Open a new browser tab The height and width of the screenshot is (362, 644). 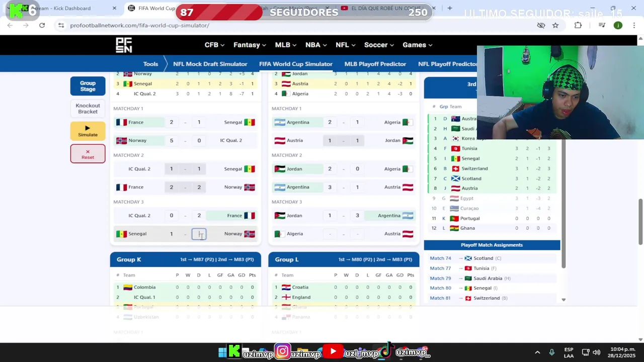(450, 8)
